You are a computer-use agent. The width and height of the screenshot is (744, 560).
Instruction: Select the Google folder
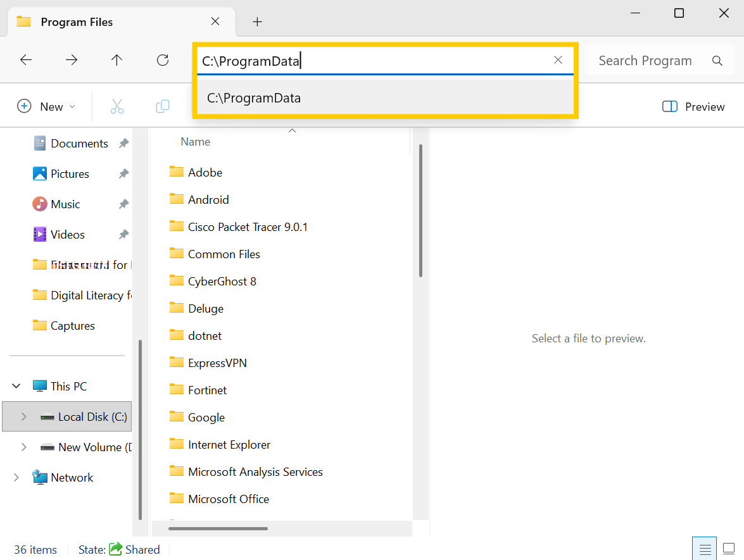coord(198,417)
